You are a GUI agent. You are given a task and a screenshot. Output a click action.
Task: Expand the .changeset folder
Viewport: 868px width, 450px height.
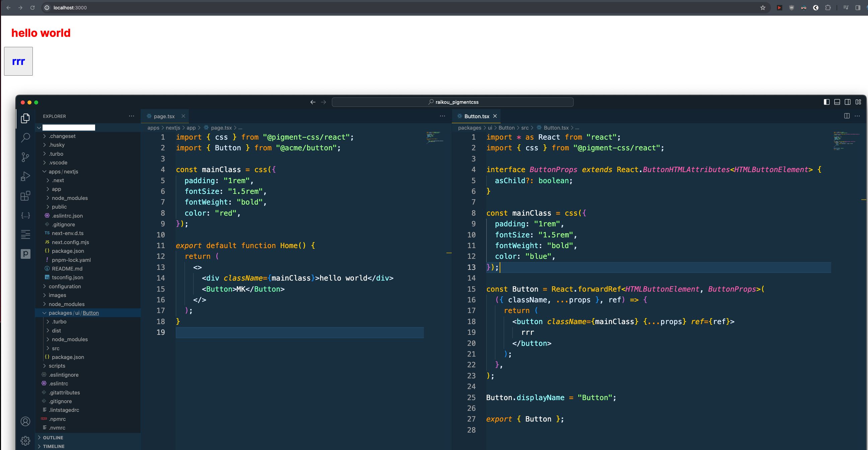[x=88, y=136]
